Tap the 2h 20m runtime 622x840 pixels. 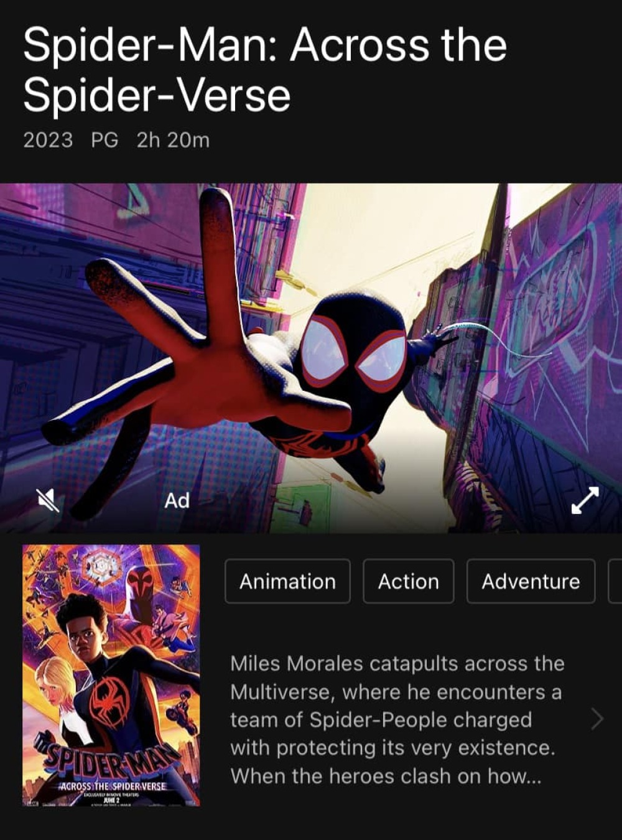point(173,139)
